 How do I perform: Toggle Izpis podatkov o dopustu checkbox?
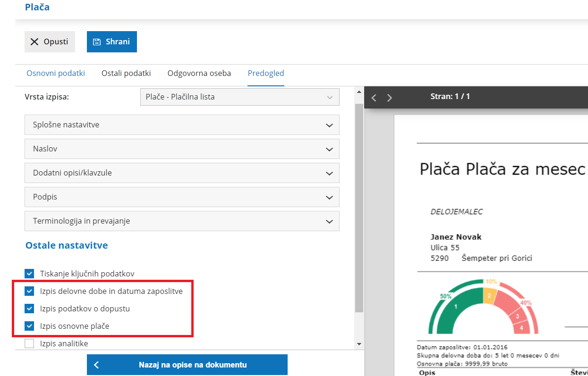click(30, 309)
